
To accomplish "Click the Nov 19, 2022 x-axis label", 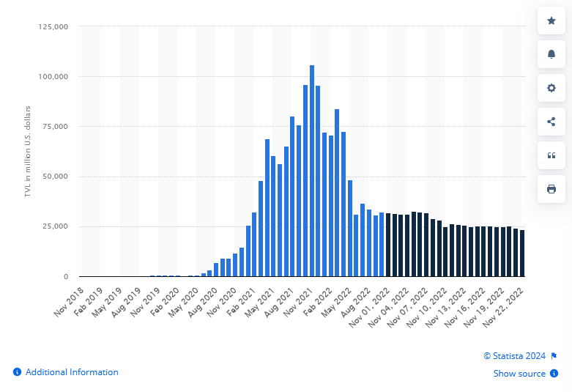I will [483, 308].
